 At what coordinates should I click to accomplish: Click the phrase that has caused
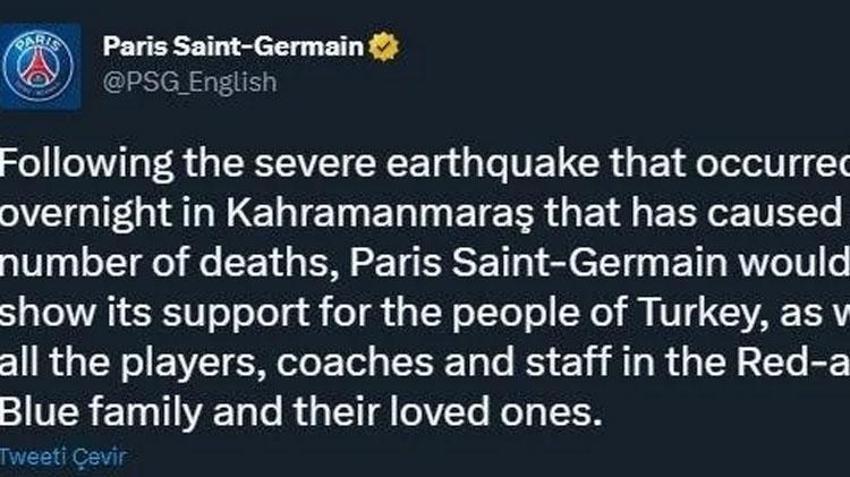tap(693, 214)
